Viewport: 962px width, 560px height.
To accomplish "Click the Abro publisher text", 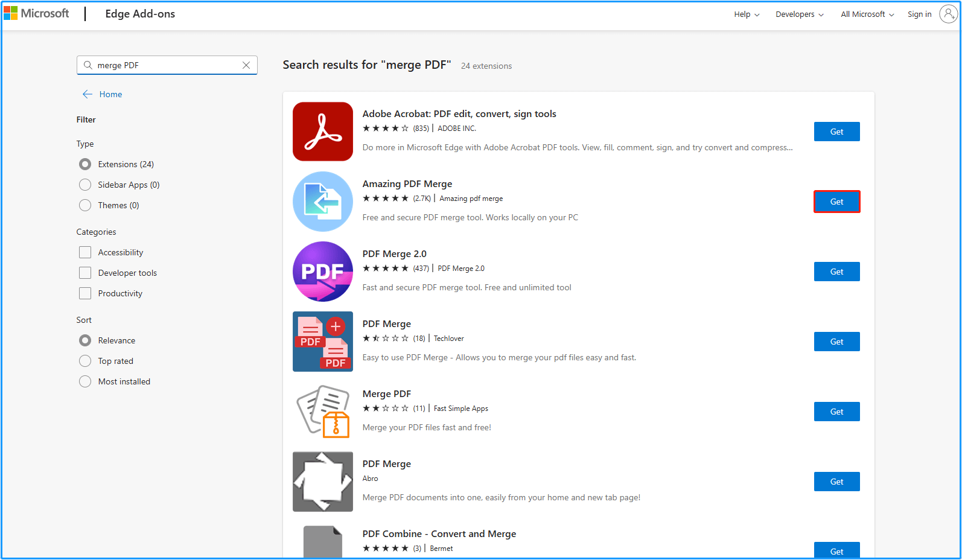I will tap(370, 479).
